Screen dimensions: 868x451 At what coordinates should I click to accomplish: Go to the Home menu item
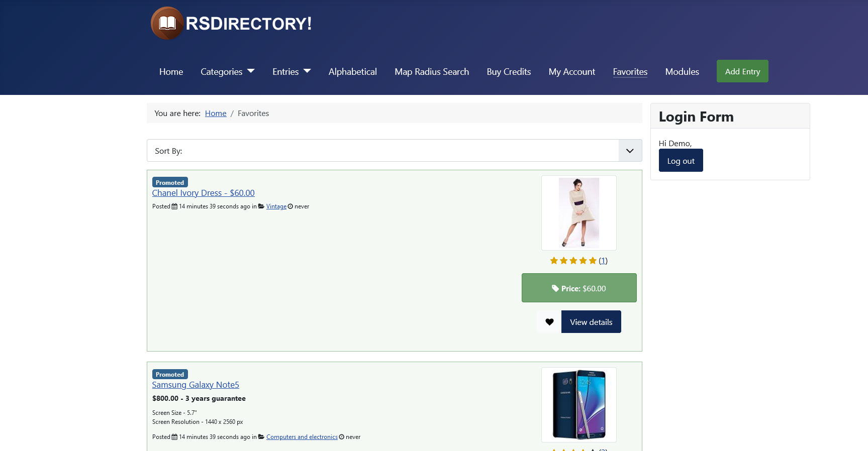pos(171,72)
